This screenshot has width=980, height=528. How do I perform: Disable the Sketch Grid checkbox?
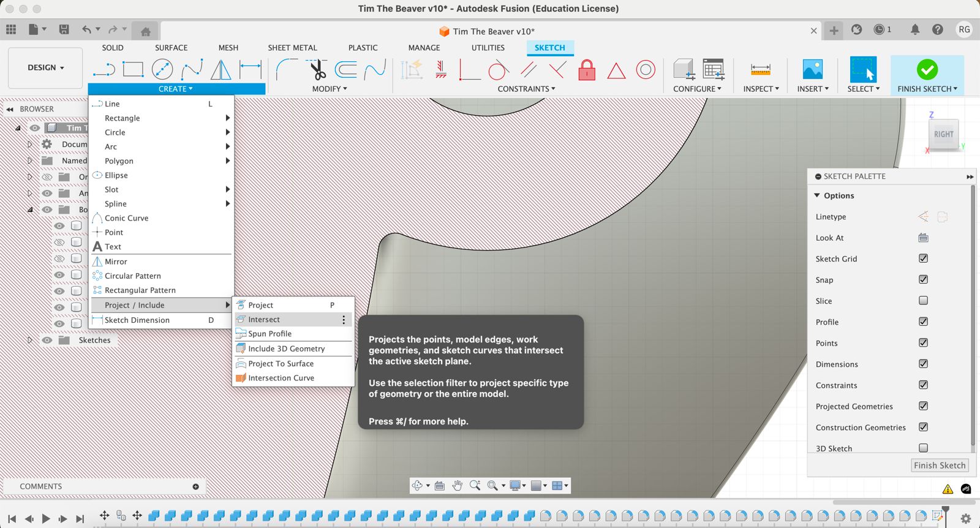[923, 258]
